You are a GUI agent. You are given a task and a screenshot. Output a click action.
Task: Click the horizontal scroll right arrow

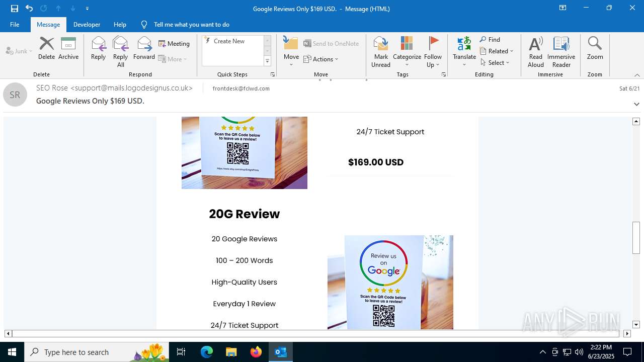[627, 333]
